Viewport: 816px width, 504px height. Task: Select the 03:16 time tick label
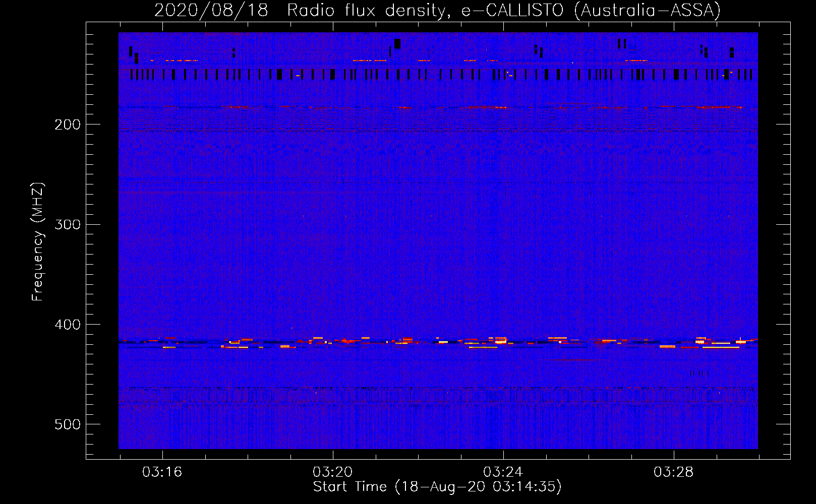click(162, 472)
